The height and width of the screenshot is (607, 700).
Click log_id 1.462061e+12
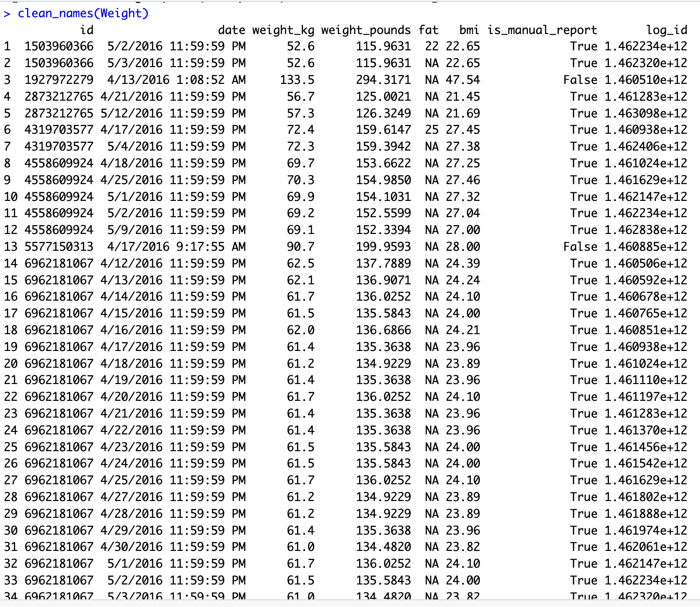646,547
